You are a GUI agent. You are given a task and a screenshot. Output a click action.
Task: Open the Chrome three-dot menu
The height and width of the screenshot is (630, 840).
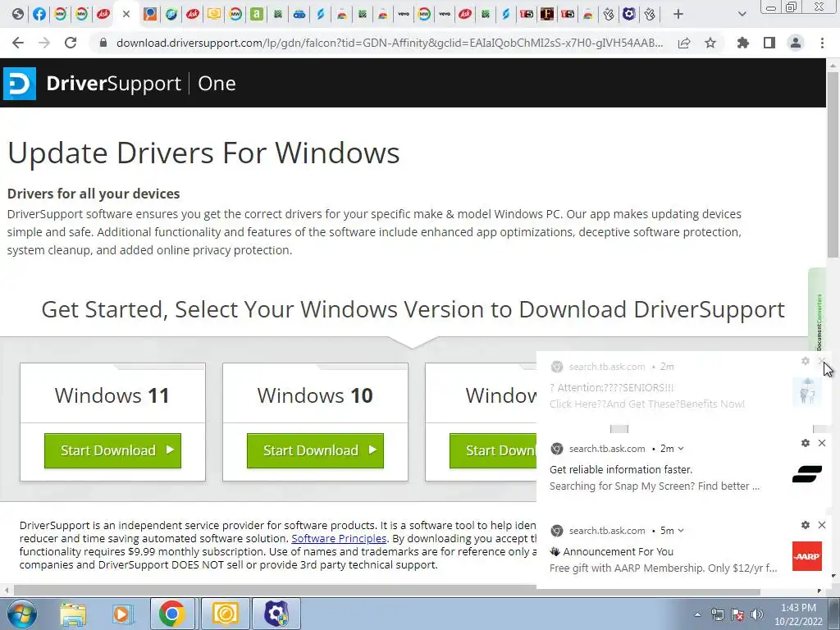pos(822,43)
